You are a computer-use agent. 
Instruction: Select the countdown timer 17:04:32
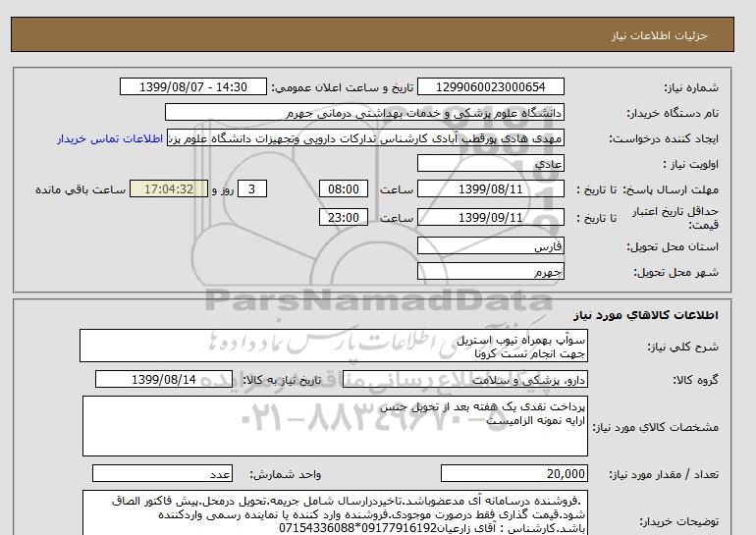pyautogui.click(x=169, y=188)
